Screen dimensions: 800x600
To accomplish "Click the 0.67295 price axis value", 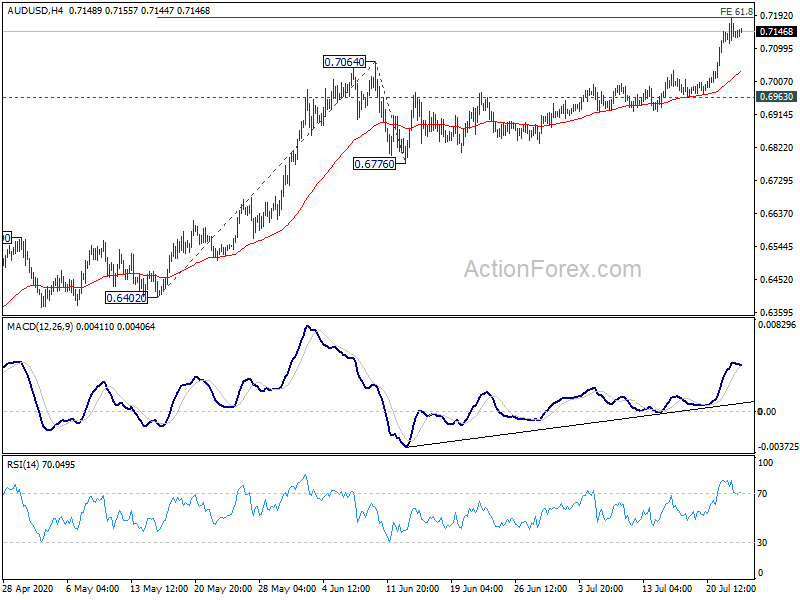I will [777, 181].
